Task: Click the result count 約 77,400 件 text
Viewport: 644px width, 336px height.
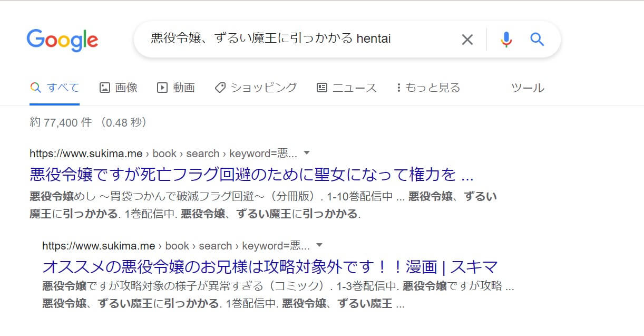Action: click(x=61, y=122)
